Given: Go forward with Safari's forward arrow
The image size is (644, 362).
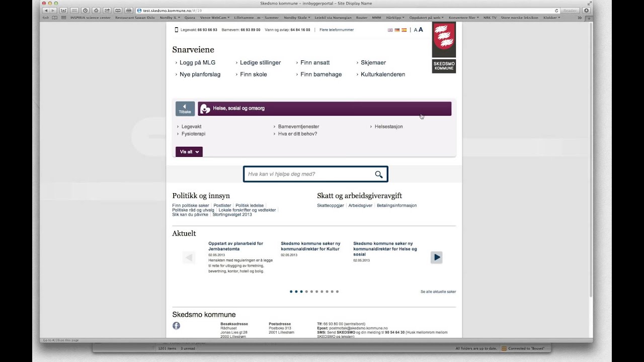Looking at the screenshot, I should (53, 10).
